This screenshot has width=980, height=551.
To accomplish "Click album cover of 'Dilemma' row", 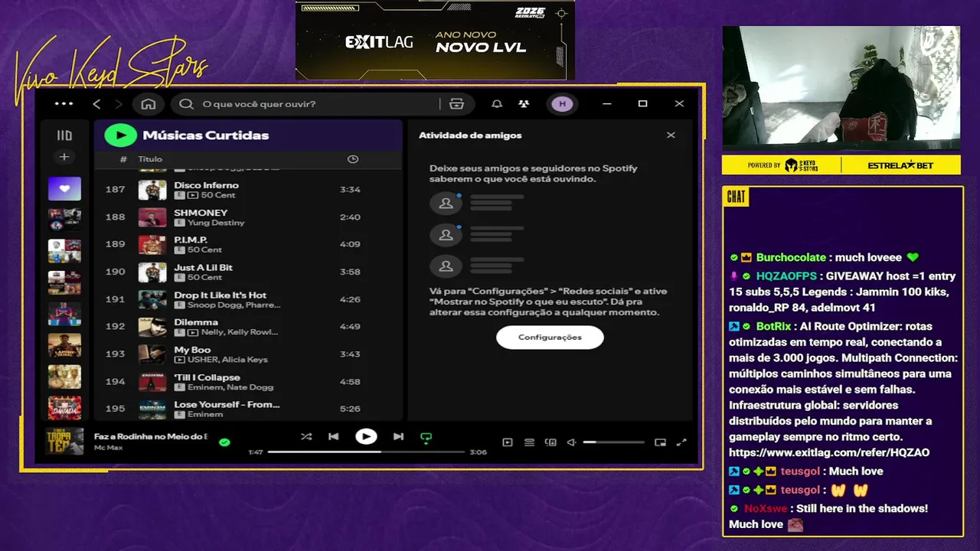I will (152, 327).
